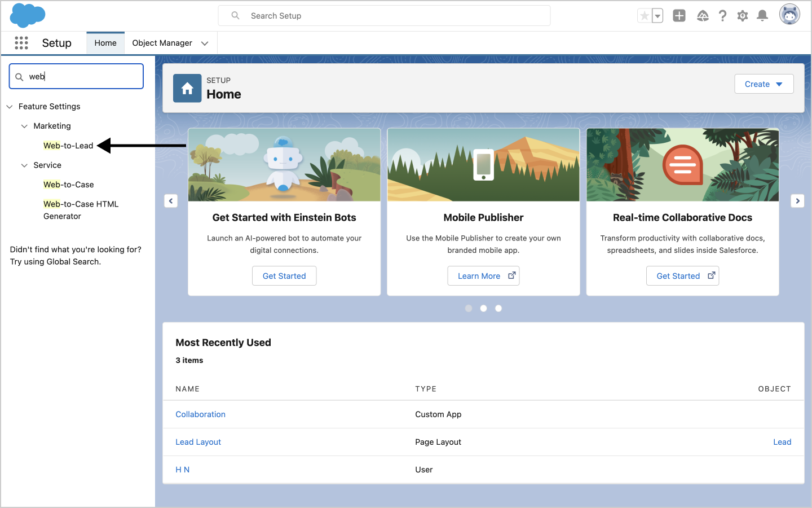
Task: Open the Trailhead guidance icon
Action: 703,16
